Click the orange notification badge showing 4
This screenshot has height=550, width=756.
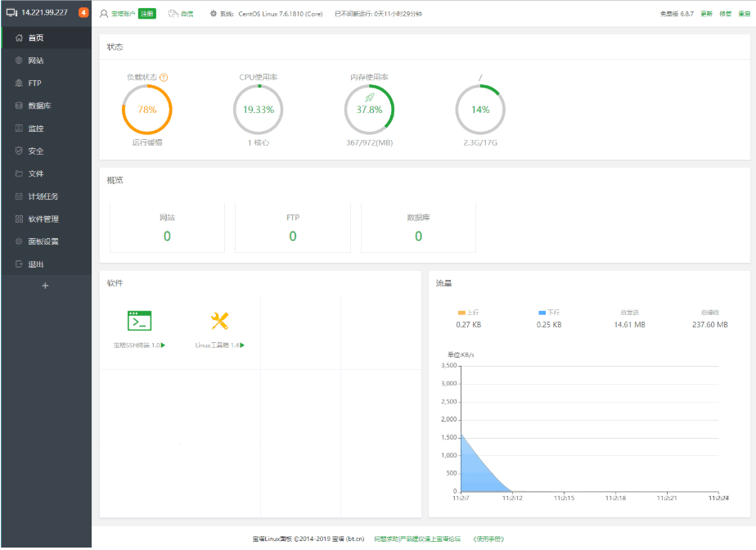click(83, 12)
